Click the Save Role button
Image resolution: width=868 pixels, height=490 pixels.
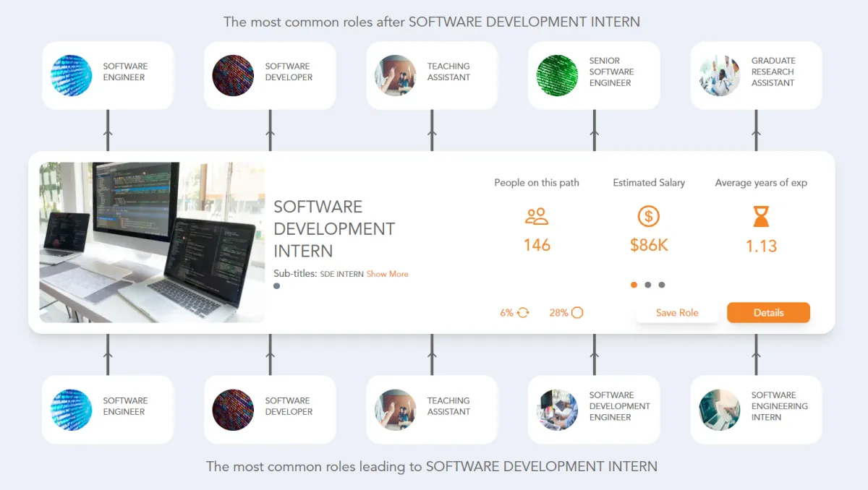[x=677, y=312]
